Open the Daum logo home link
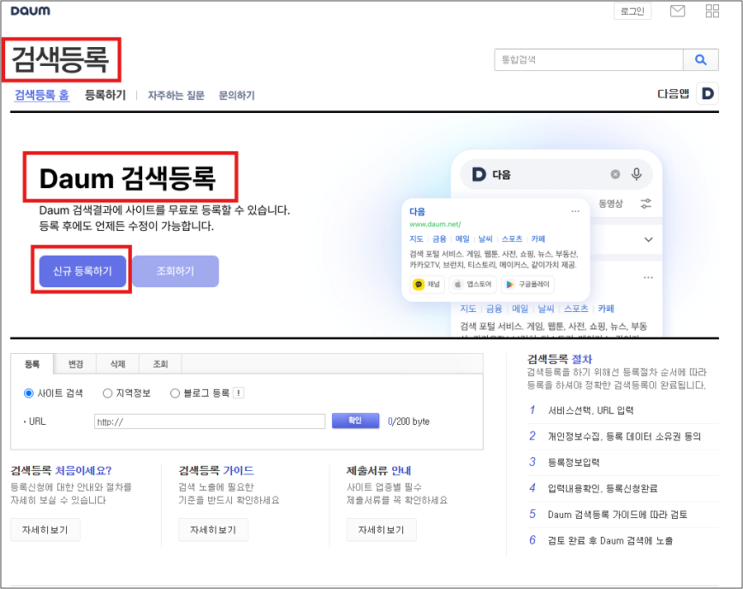 30,10
